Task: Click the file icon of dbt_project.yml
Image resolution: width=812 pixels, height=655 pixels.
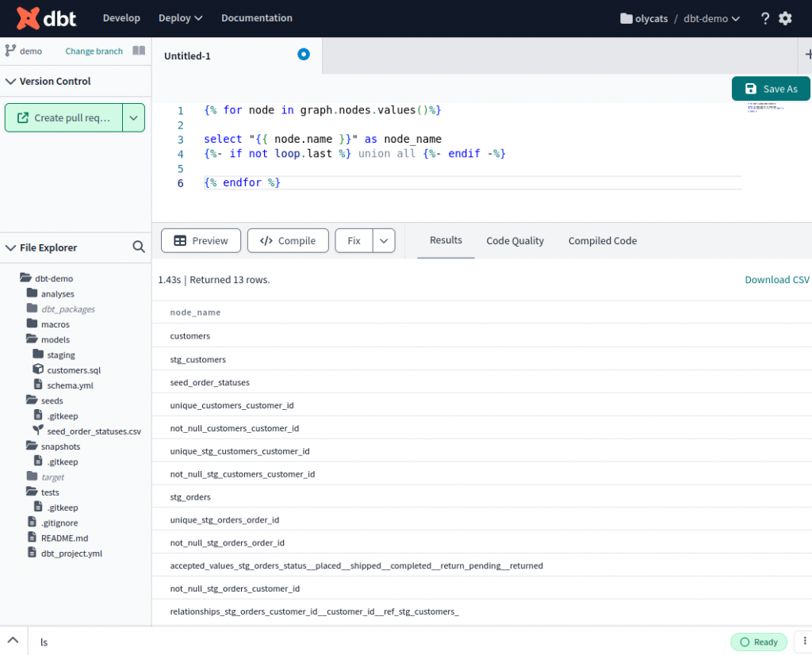Action: (32, 552)
